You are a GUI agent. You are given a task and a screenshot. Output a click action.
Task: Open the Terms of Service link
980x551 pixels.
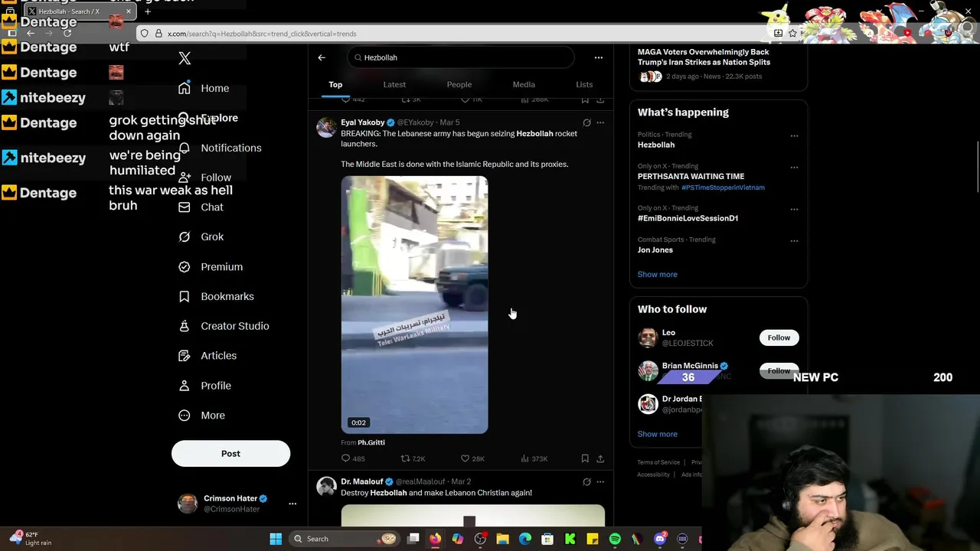(658, 462)
